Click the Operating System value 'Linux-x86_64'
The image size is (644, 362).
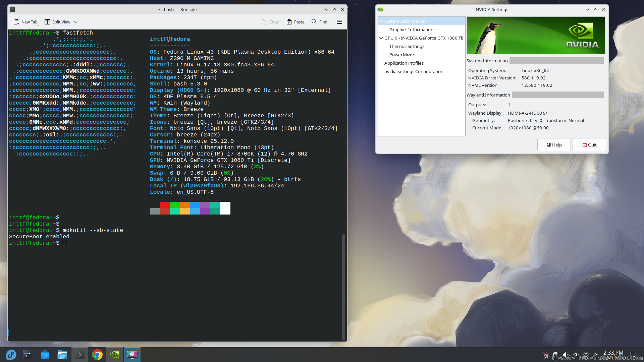click(535, 70)
